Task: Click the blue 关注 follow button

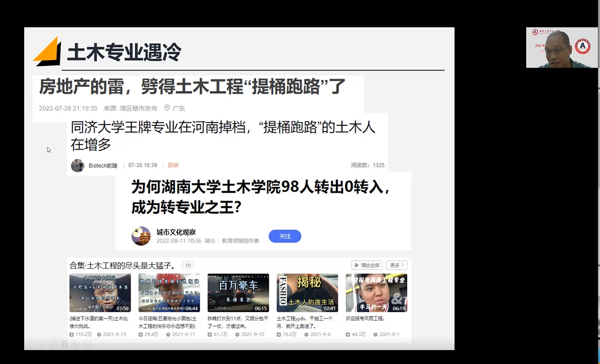Action: click(x=285, y=236)
